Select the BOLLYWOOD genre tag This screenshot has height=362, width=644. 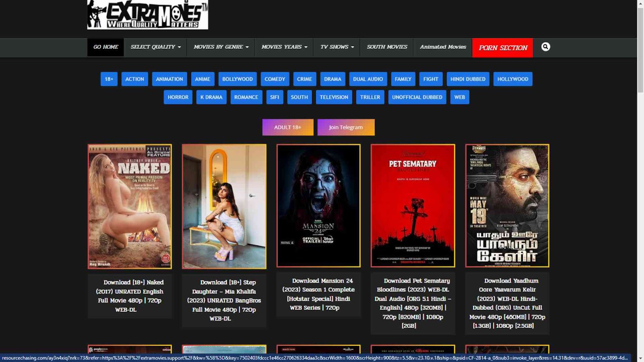(x=237, y=79)
